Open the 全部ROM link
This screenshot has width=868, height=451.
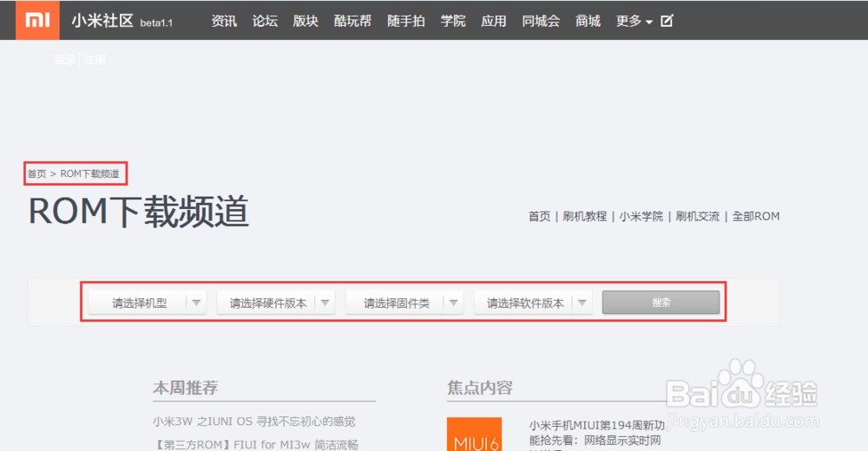tap(756, 216)
